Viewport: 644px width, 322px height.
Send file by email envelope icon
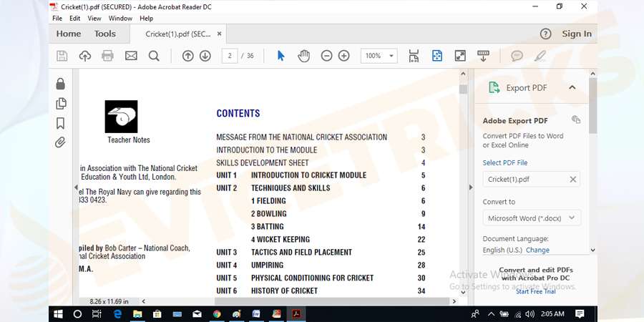point(131,56)
